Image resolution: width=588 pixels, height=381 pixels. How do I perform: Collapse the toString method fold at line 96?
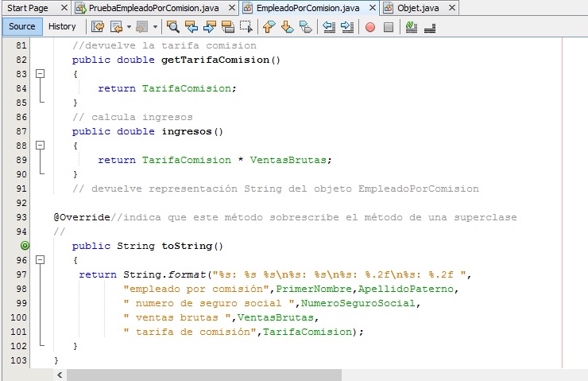coord(38,260)
